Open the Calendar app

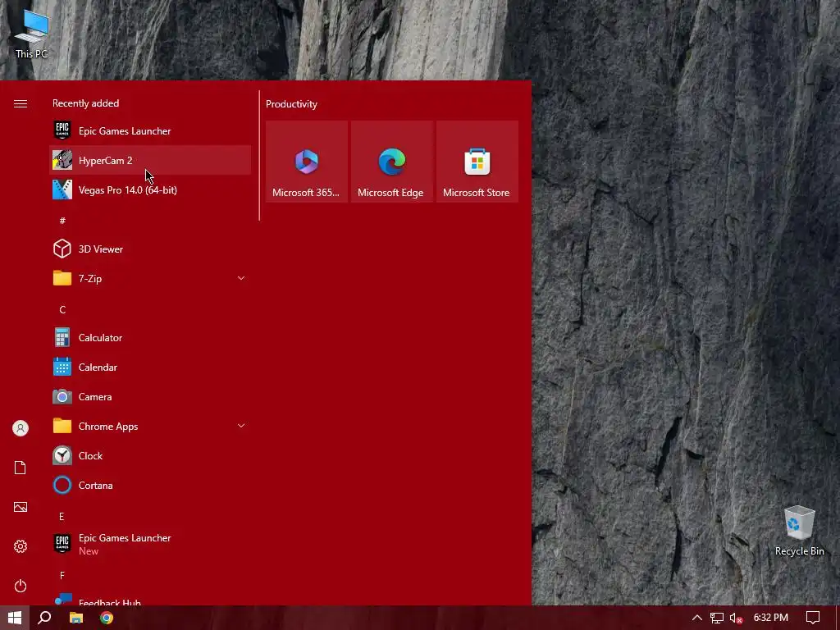150,367
